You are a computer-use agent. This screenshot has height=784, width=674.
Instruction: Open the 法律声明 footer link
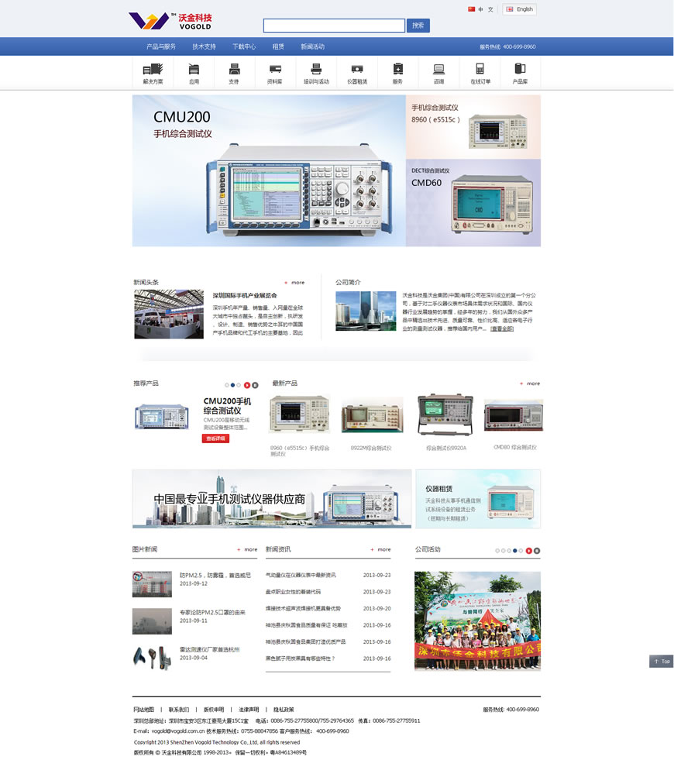tap(249, 710)
